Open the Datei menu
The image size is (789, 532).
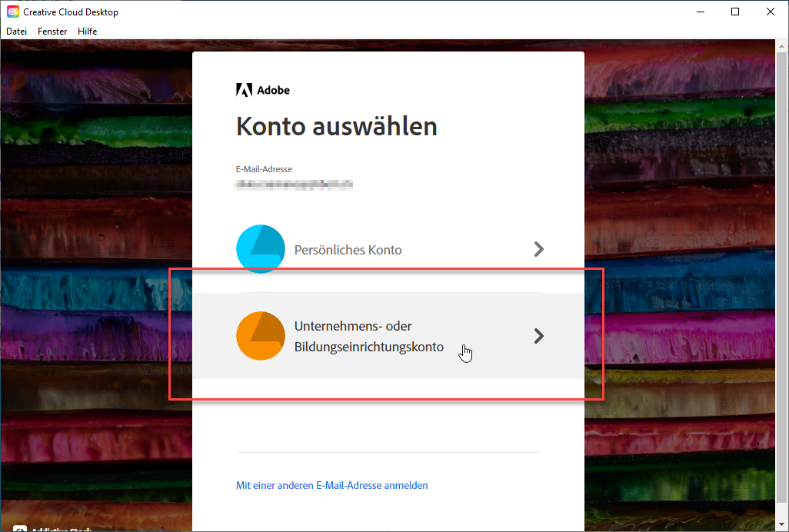[16, 32]
